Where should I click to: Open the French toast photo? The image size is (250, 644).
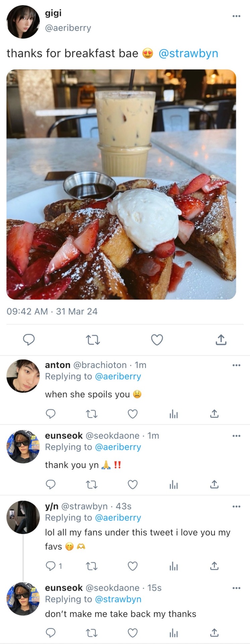121,184
